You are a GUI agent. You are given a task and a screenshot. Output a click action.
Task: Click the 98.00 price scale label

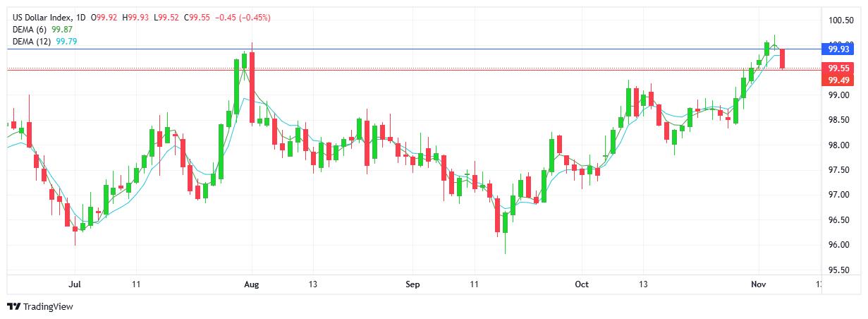pos(838,145)
